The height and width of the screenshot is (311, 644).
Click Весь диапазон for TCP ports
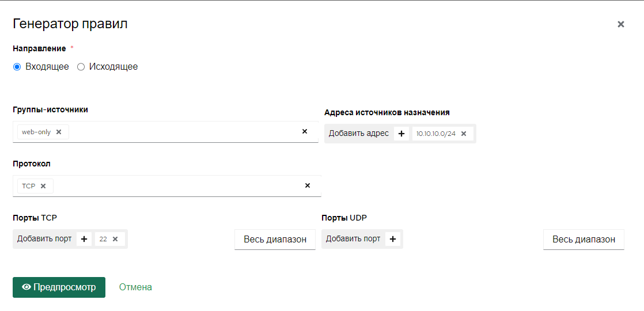coord(275,240)
